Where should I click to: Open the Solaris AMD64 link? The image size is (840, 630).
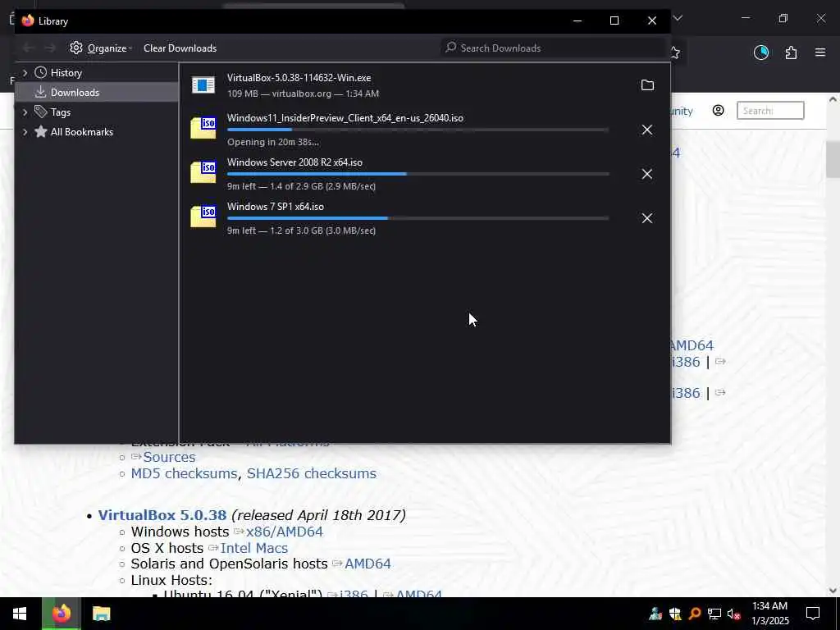367,564
